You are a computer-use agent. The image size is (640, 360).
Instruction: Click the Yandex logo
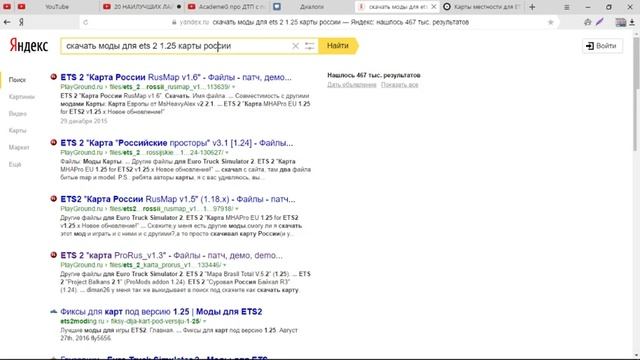[x=29, y=45]
